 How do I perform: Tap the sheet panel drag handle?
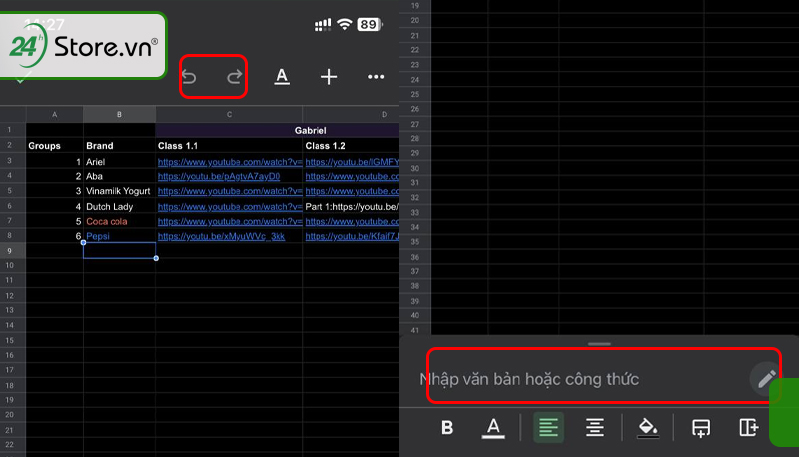tap(599, 344)
